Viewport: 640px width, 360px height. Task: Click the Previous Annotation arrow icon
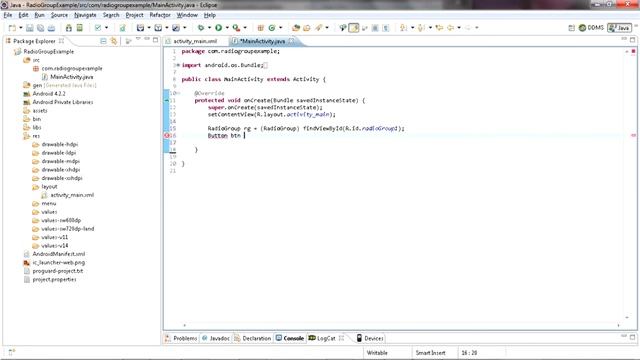pos(421,28)
